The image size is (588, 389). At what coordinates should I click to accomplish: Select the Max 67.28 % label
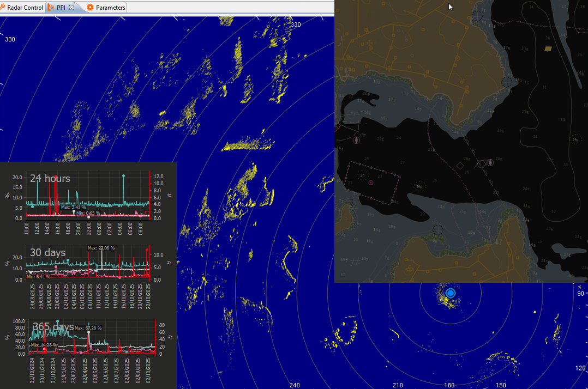pyautogui.click(x=88, y=328)
